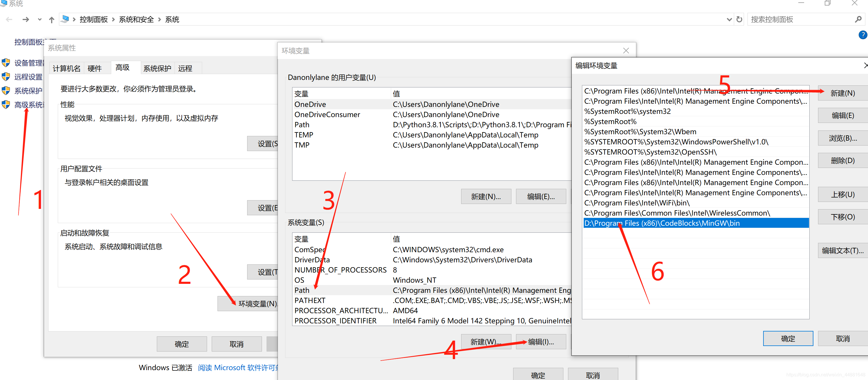Switch to the 系统保护 tab in 系统属性

point(157,69)
